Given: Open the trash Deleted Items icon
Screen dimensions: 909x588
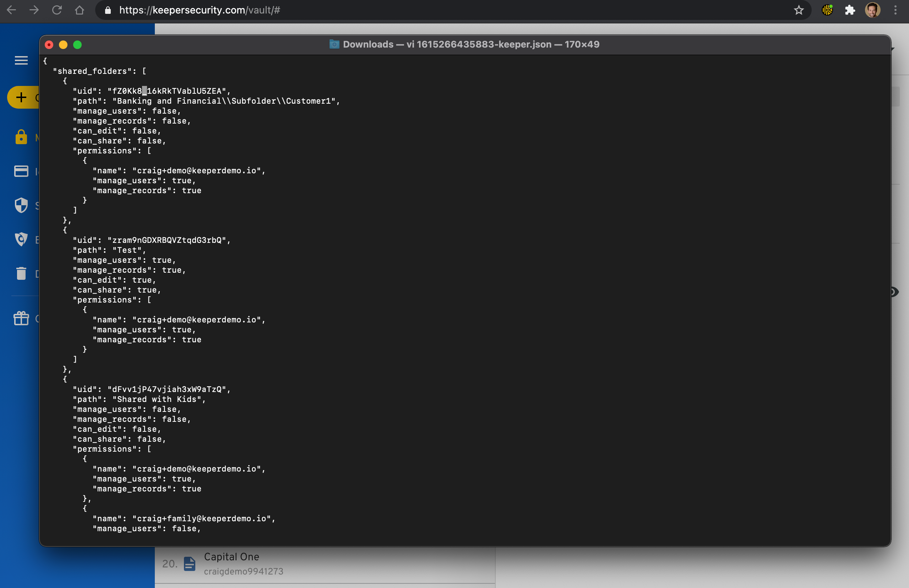Looking at the screenshot, I should point(21,273).
